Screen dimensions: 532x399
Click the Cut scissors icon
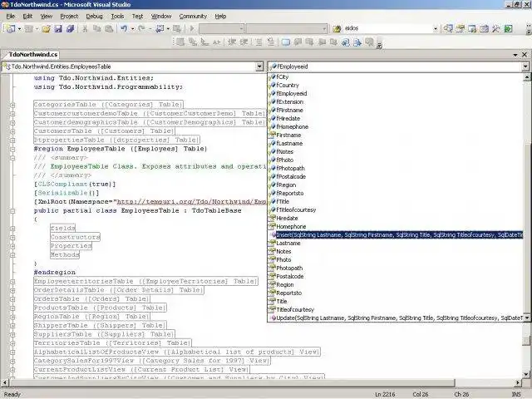[x=85, y=29]
